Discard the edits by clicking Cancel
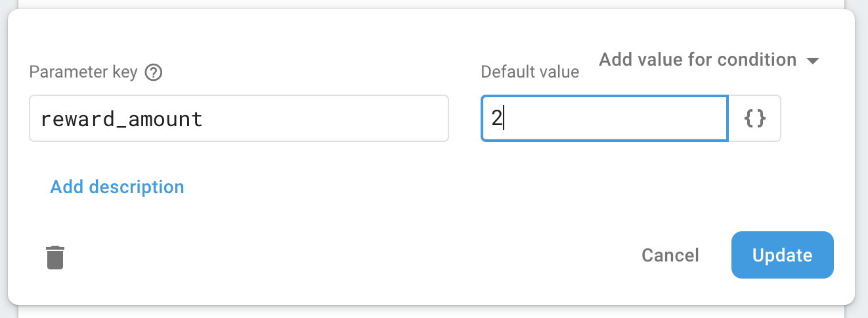The height and width of the screenshot is (318, 868). (x=670, y=255)
